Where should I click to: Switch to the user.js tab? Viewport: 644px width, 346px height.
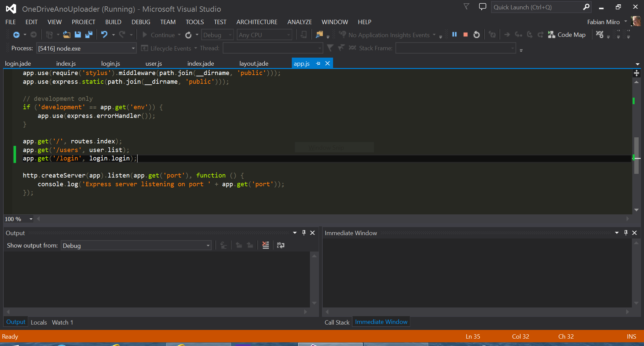pos(154,64)
